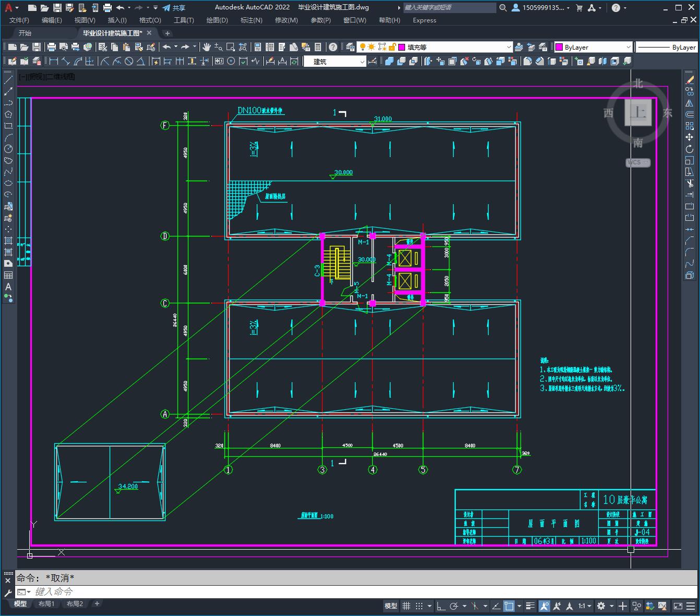Click the Move tool in modify toolbar

tap(690, 137)
